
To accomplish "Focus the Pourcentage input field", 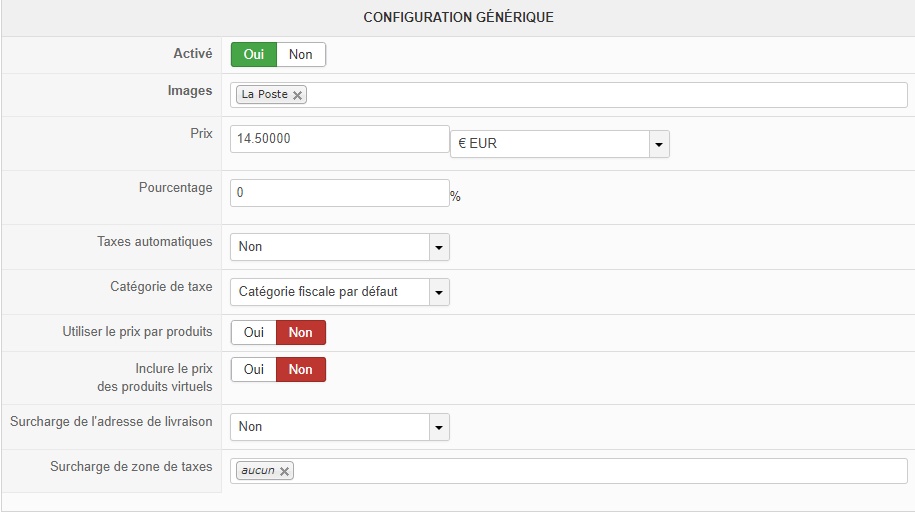I will pyautogui.click(x=339, y=193).
